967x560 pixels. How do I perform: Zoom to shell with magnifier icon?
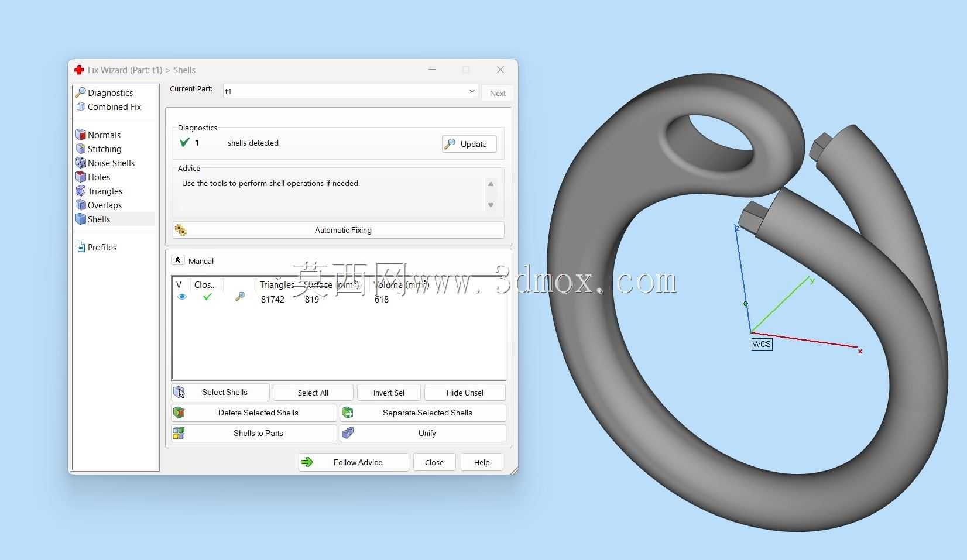tap(239, 297)
